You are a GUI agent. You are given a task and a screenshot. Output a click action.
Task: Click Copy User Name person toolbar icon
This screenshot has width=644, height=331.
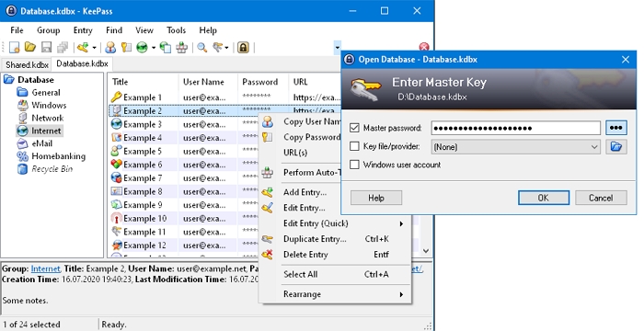(x=110, y=47)
